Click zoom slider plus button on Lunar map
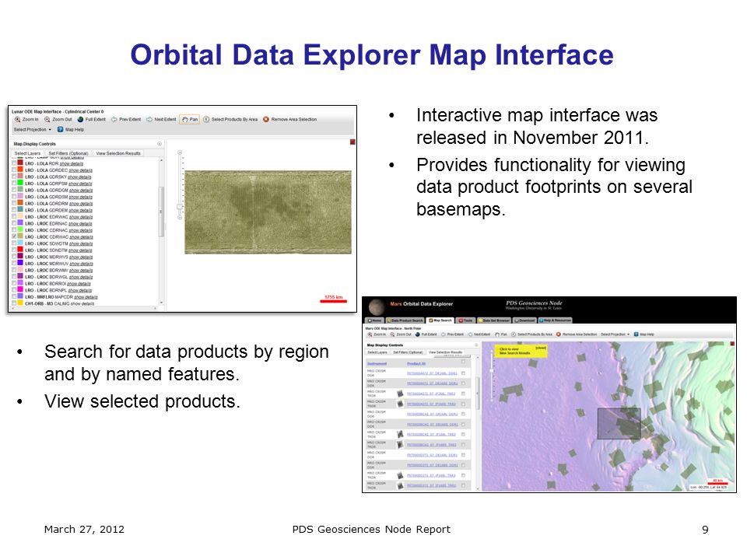 [180, 152]
